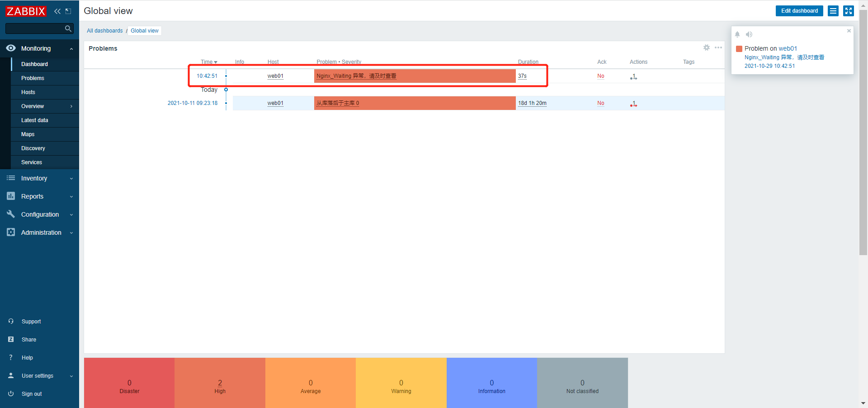
Task: Click the Information severity tile
Action: point(492,383)
